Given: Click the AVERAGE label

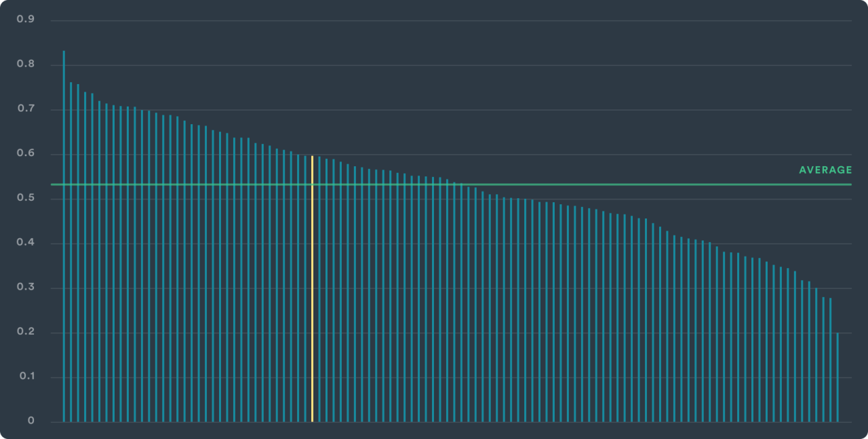Looking at the screenshot, I should pos(825,170).
